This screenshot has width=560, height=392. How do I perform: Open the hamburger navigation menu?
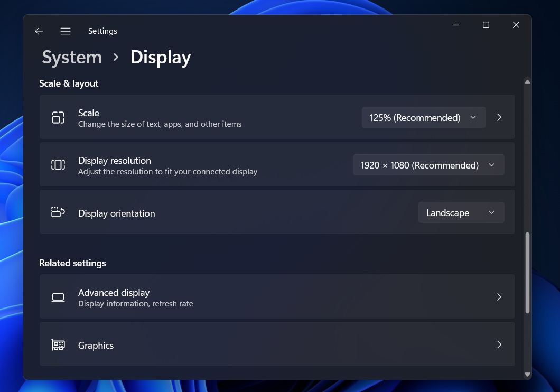point(66,31)
